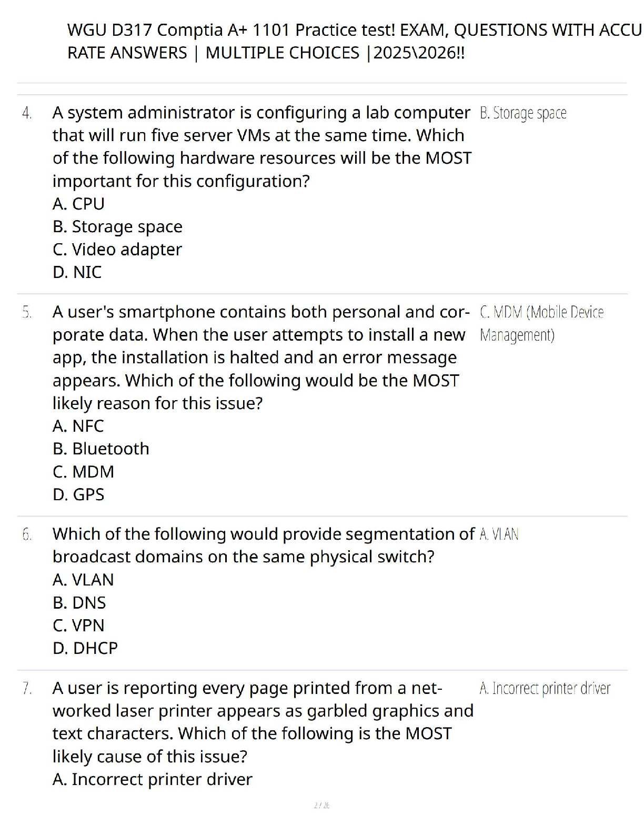Select option C. Video adapter
Viewport: 644px width, 834px height.
pyautogui.click(x=117, y=250)
